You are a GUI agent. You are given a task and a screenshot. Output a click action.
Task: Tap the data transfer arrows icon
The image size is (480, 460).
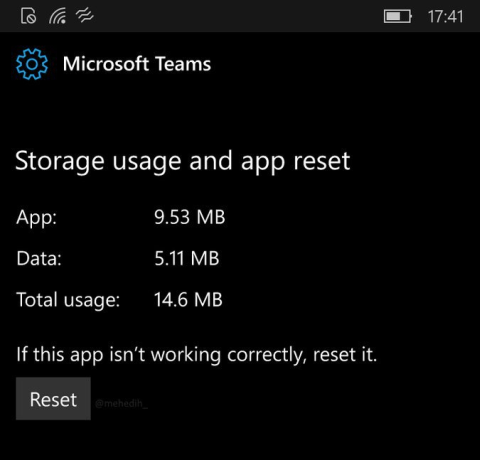(84, 16)
